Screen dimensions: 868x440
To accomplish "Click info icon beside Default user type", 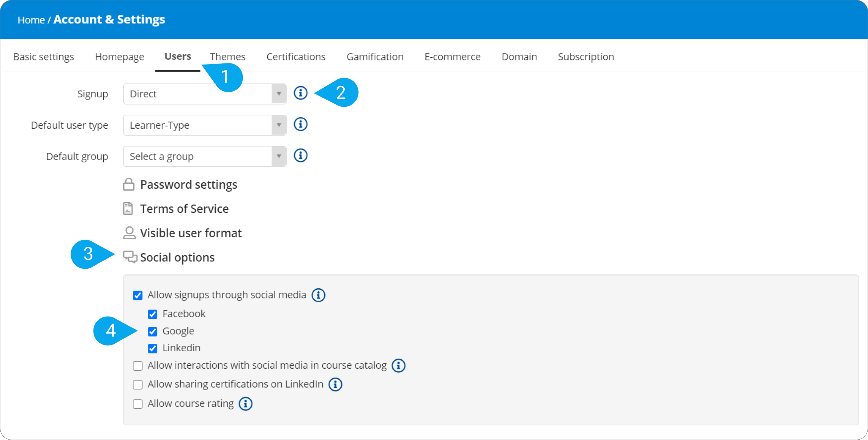I will 301,124.
